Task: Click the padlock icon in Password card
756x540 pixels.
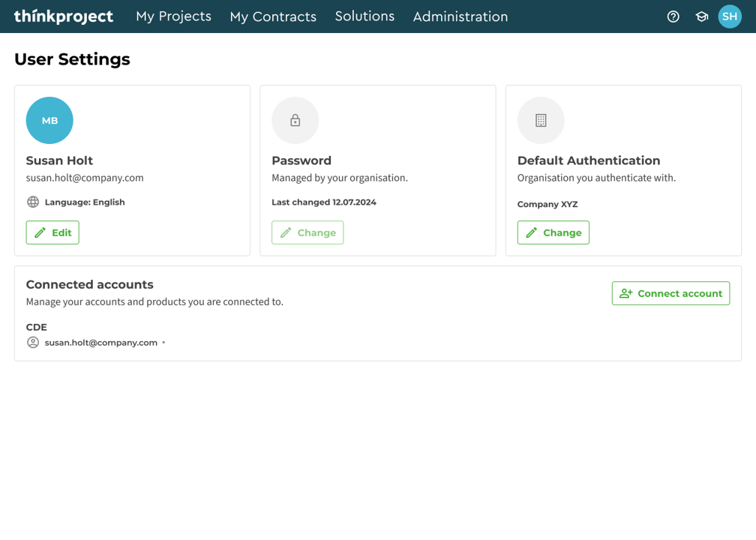Action: tap(295, 121)
